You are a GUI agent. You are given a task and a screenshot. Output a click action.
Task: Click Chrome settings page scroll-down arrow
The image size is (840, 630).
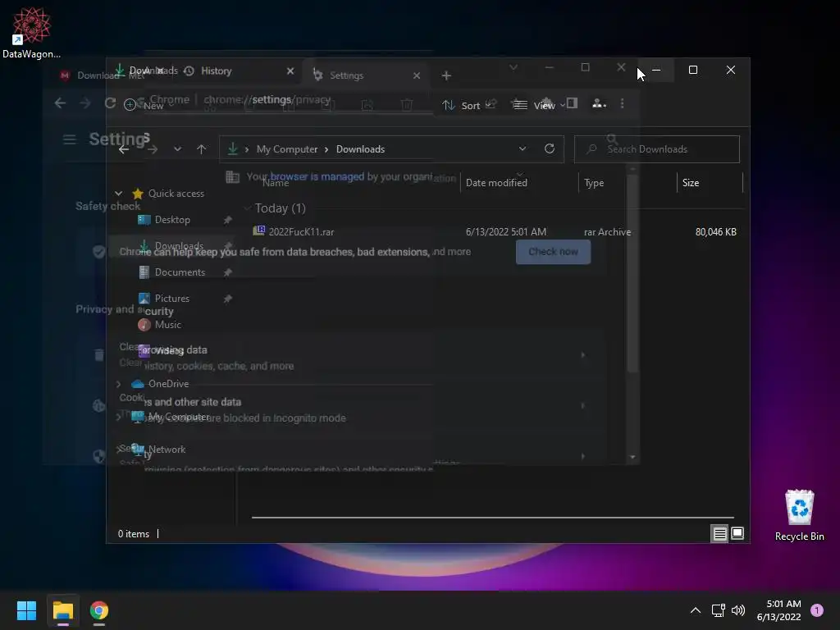632,457
